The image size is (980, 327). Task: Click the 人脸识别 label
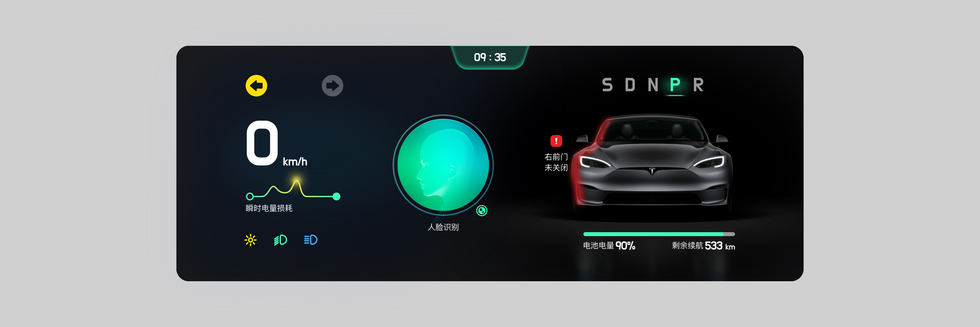443,227
